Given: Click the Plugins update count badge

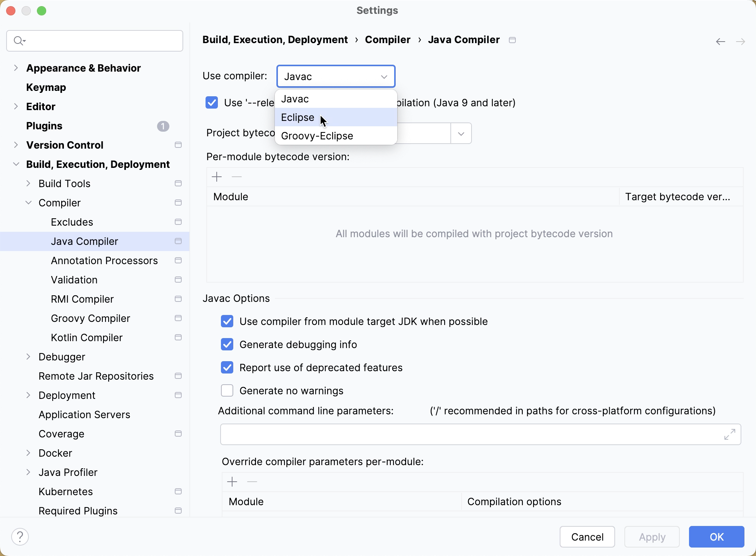Looking at the screenshot, I should [163, 126].
